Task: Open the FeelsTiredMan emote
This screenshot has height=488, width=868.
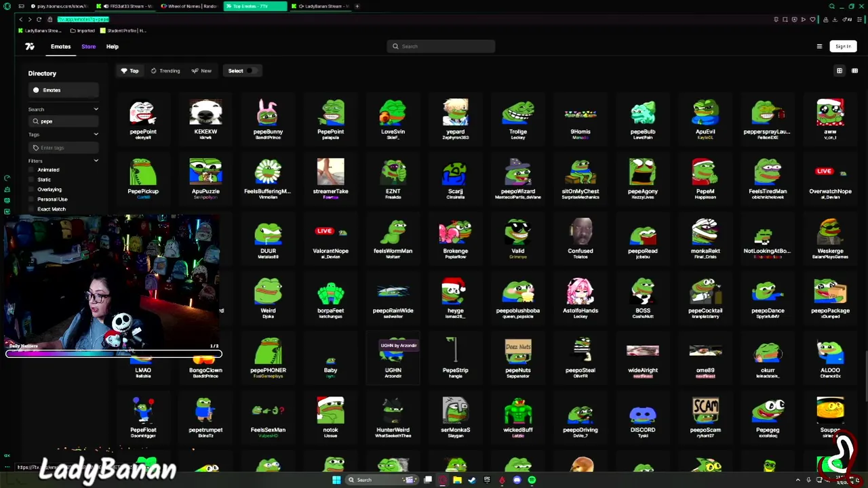Action: coord(768,179)
